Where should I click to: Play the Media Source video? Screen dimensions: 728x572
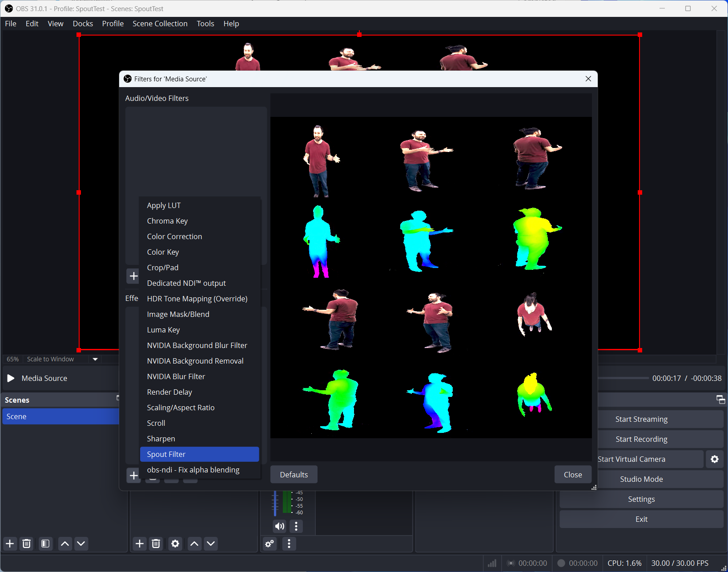[11, 378]
